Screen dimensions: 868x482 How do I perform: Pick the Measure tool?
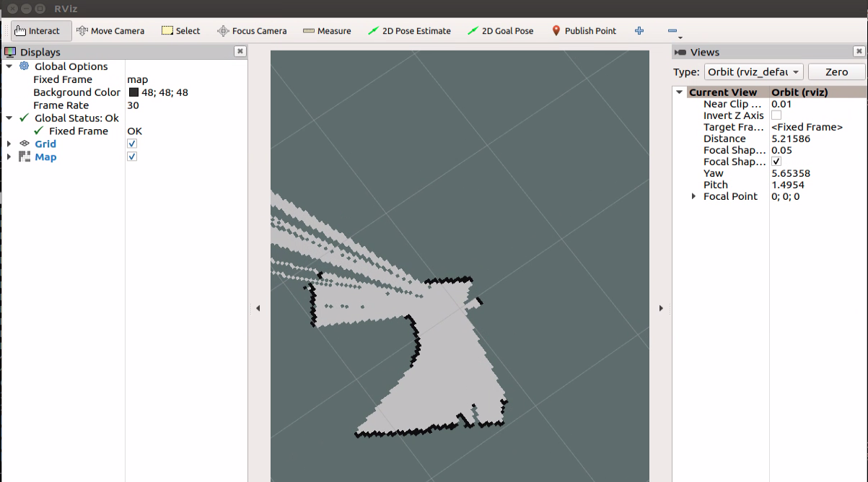click(327, 31)
